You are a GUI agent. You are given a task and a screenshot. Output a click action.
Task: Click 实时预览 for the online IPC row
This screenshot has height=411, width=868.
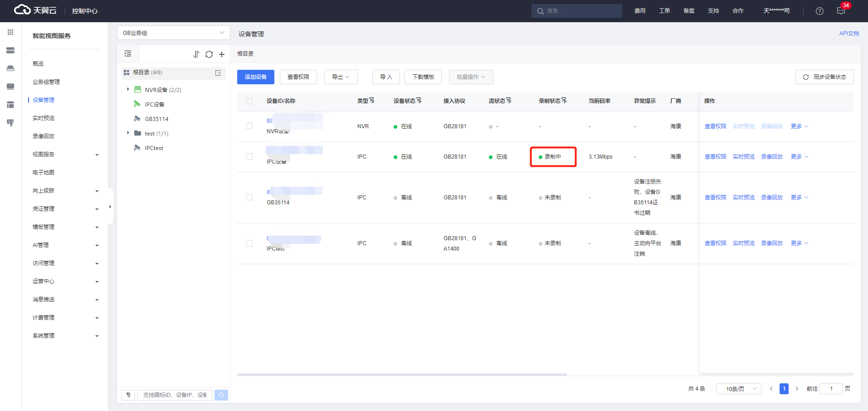coord(744,157)
